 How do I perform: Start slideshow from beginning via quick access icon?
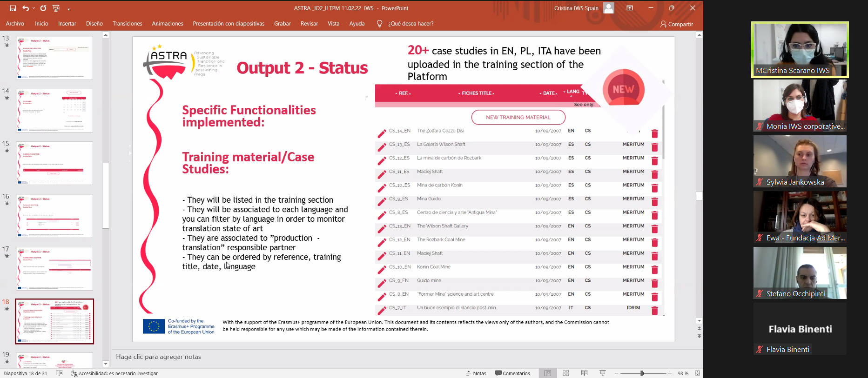point(56,8)
